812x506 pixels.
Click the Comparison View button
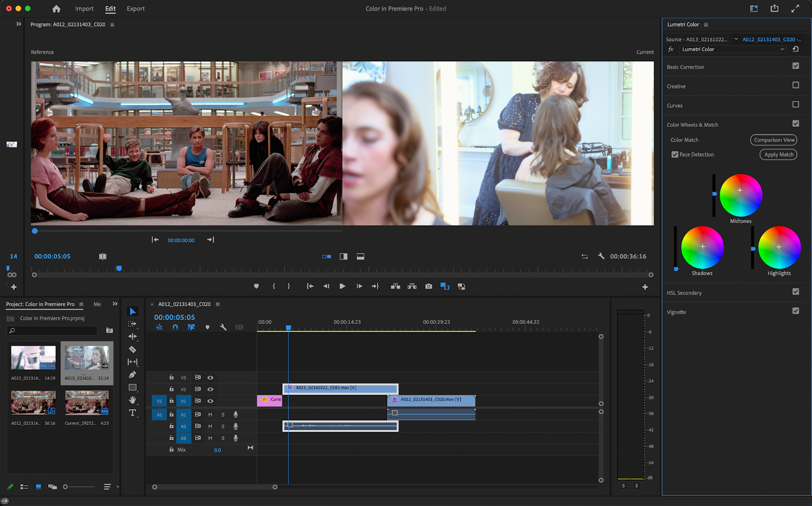tap(774, 140)
